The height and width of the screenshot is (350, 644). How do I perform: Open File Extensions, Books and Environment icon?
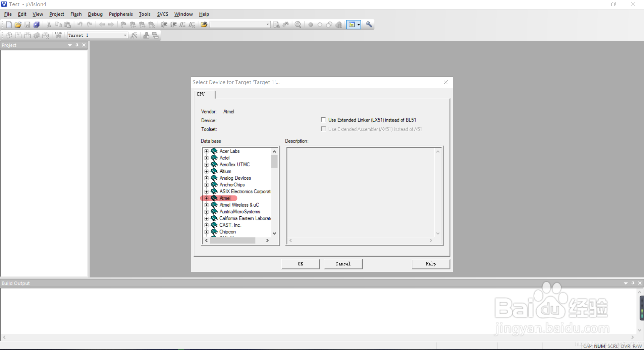coord(146,35)
